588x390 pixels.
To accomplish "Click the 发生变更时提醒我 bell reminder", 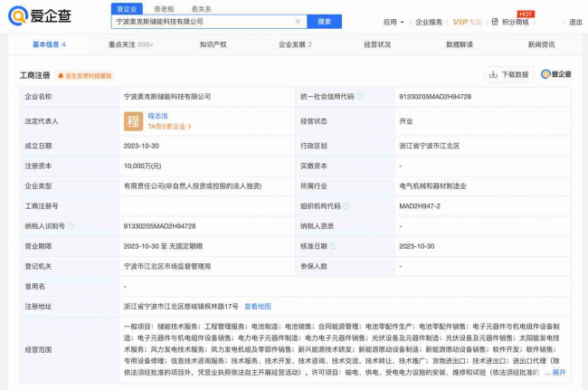I will pyautogui.click(x=84, y=76).
